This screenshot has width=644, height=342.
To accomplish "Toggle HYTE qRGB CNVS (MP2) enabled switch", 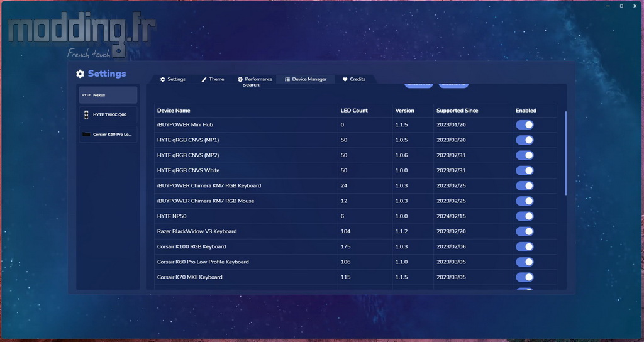I will point(525,155).
